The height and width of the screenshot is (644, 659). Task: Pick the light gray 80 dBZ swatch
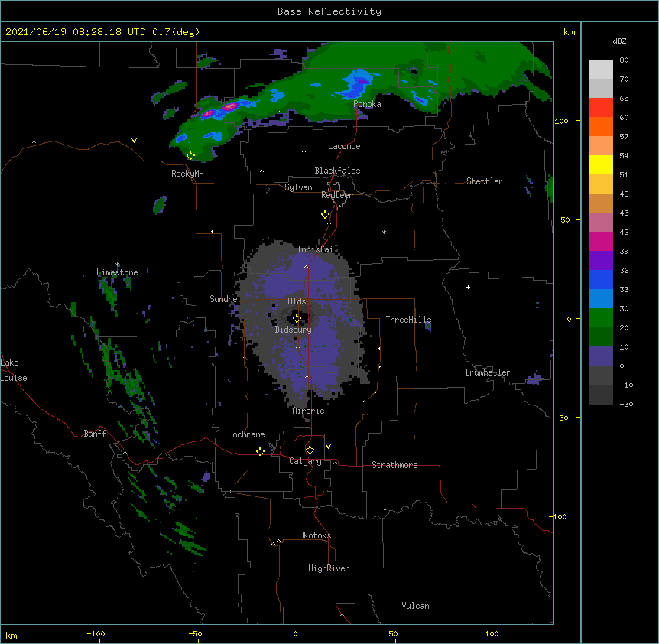click(x=601, y=70)
